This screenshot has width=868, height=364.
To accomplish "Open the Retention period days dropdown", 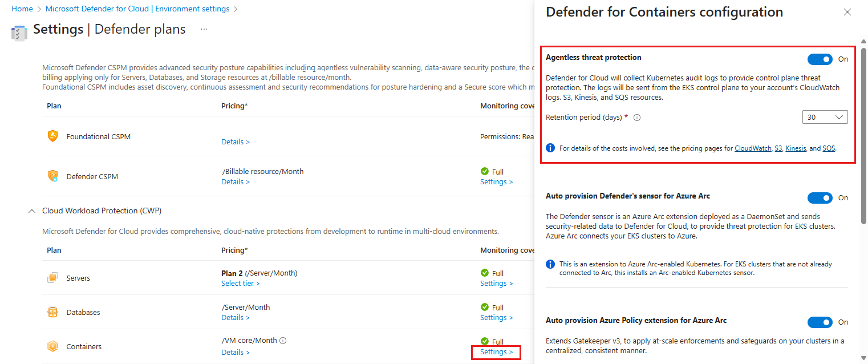I will tap(825, 117).
